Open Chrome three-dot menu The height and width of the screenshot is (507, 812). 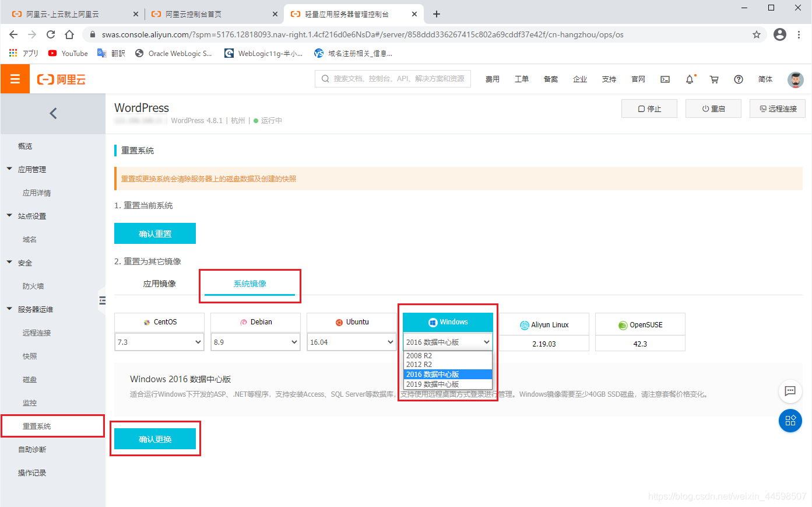pyautogui.click(x=799, y=34)
